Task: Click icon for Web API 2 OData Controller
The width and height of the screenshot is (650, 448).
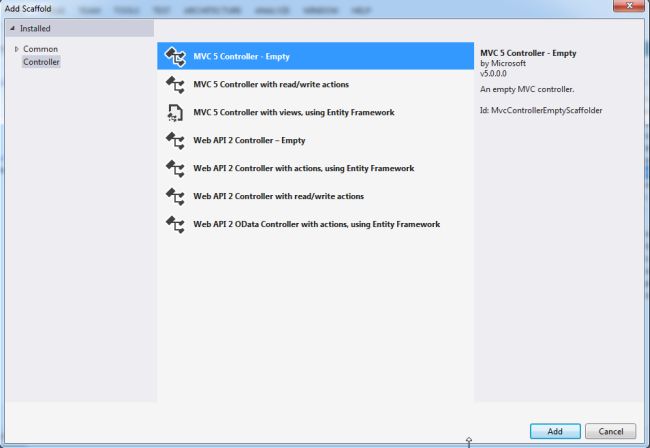Action: 175,224
